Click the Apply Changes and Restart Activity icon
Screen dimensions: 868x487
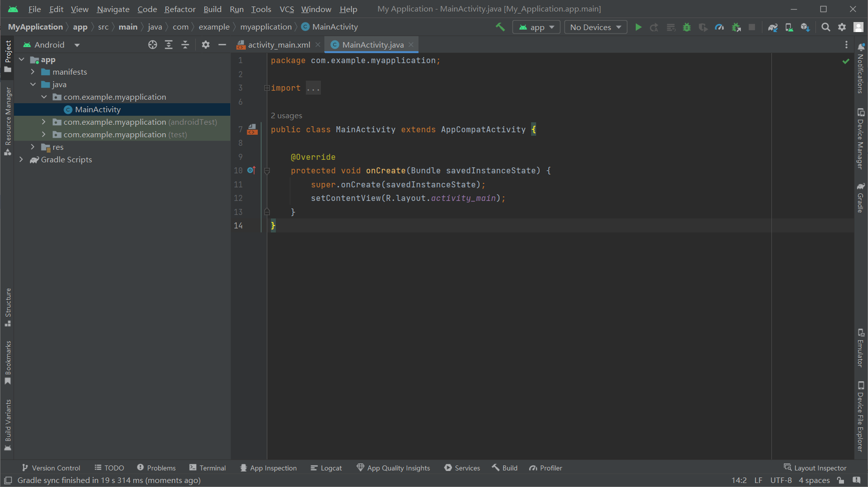point(654,27)
